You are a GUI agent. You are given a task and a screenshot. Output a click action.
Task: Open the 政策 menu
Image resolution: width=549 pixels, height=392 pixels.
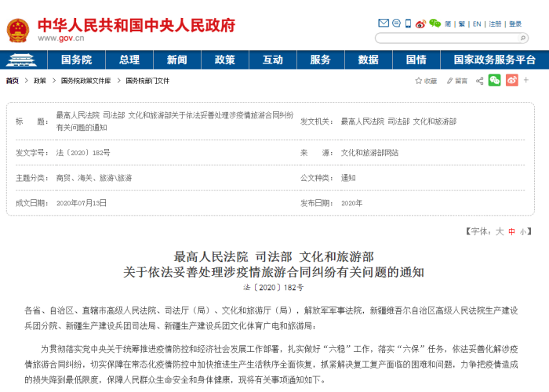tap(225, 60)
